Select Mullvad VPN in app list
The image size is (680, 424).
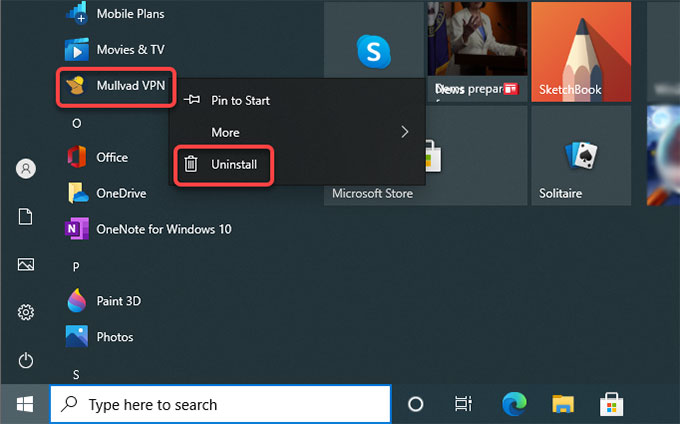click(116, 86)
